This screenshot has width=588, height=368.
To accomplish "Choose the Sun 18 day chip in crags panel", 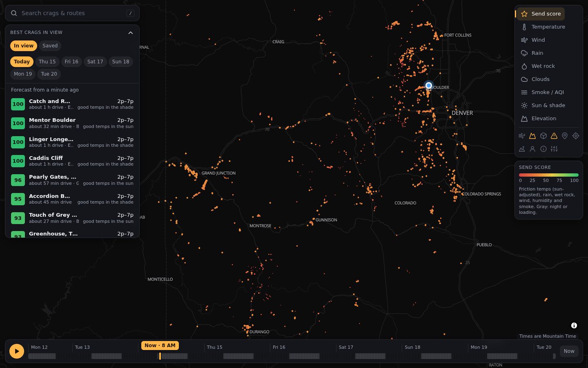I will (120, 62).
